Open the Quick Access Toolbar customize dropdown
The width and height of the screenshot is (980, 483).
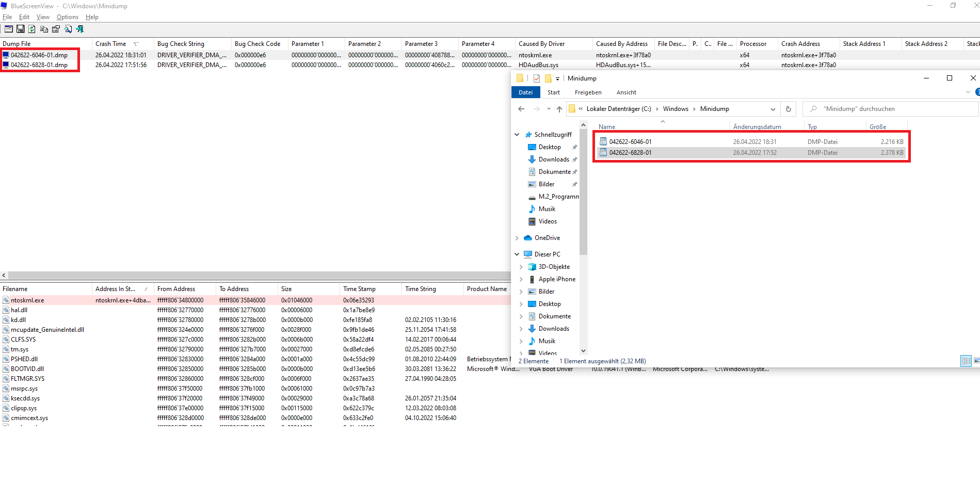tap(557, 79)
